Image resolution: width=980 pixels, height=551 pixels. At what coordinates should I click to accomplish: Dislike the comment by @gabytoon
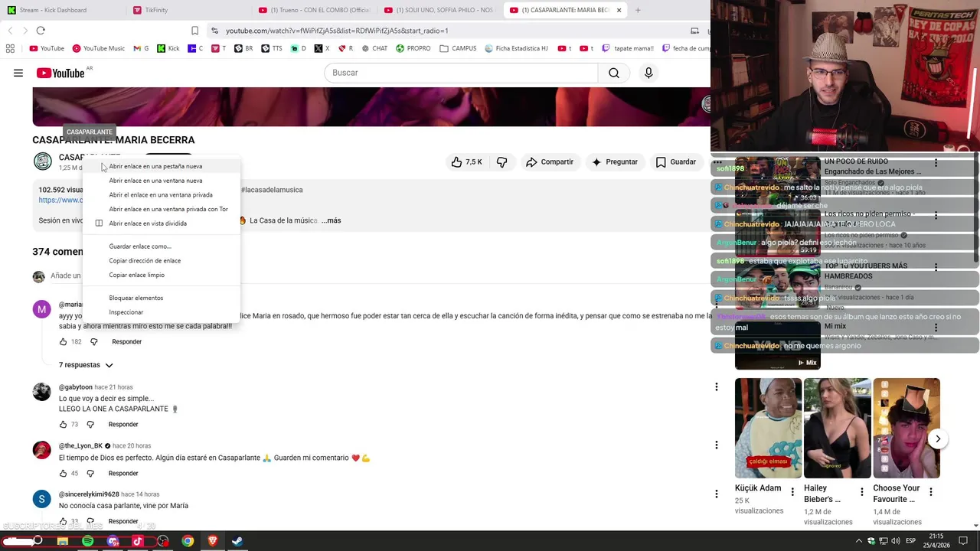[90, 425]
